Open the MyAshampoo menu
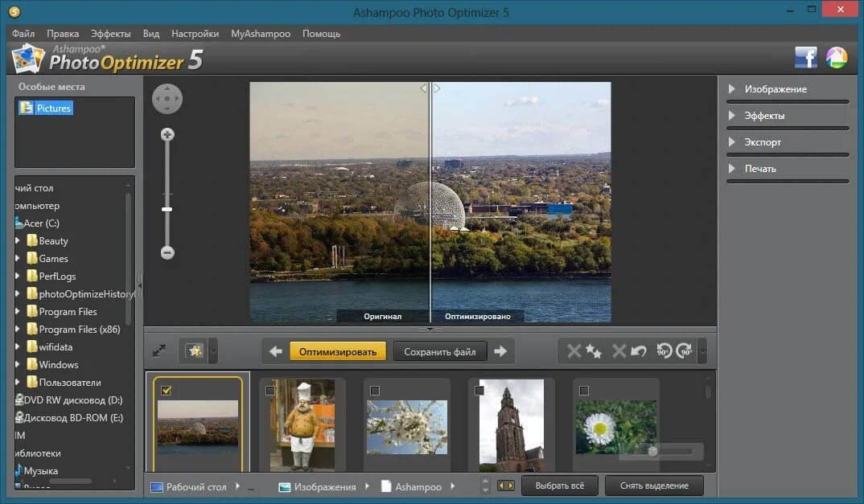Viewport: 864px width, 504px height. pyautogui.click(x=261, y=34)
